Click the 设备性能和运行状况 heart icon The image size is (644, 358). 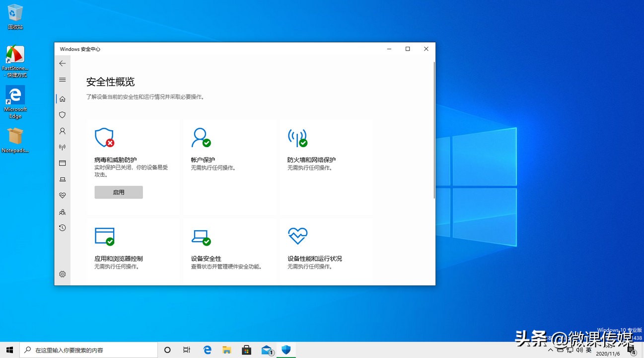[x=62, y=195]
